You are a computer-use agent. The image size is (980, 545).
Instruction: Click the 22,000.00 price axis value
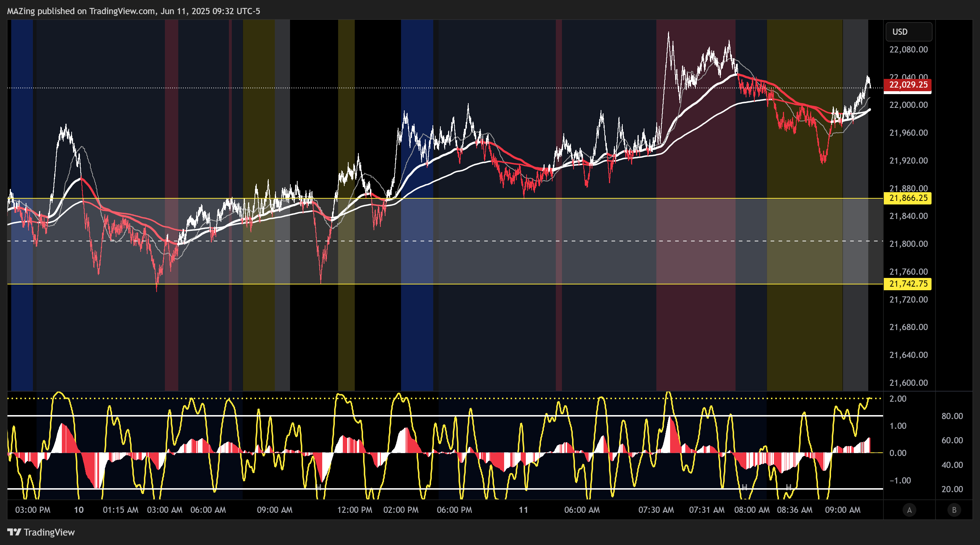(908, 105)
